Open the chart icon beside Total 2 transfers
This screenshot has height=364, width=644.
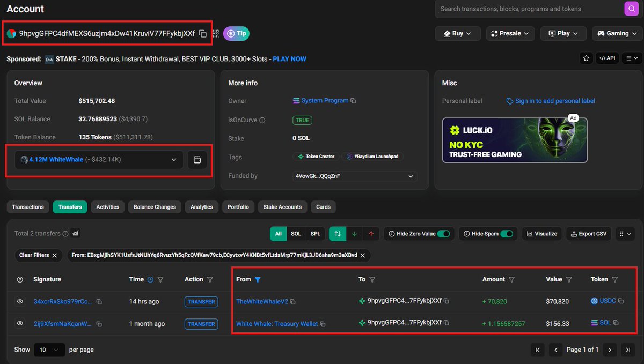tap(76, 233)
